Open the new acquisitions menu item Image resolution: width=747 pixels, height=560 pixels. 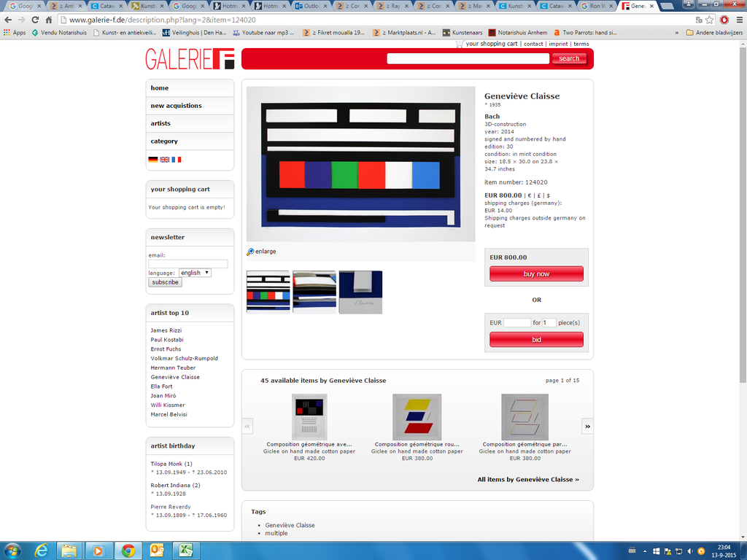point(176,106)
